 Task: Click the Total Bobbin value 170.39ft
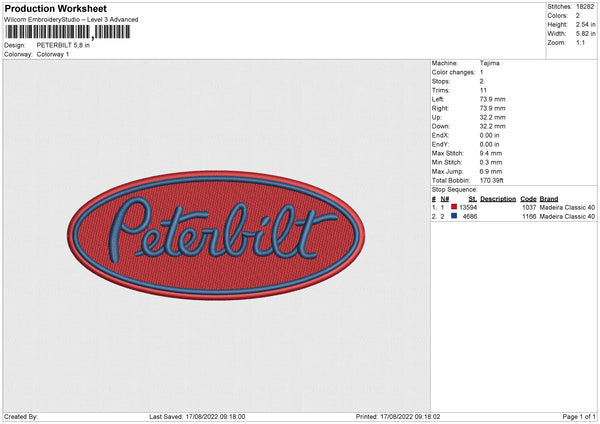[x=492, y=181]
